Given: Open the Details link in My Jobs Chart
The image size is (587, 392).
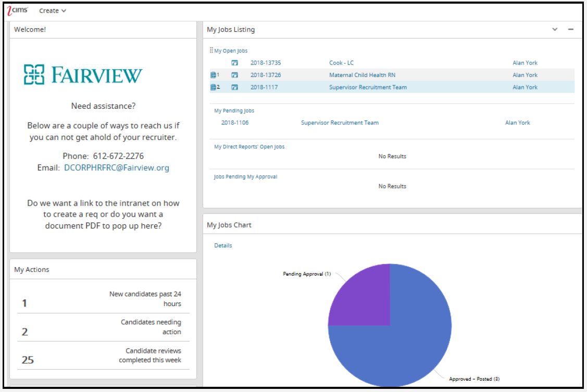Looking at the screenshot, I should (223, 246).
